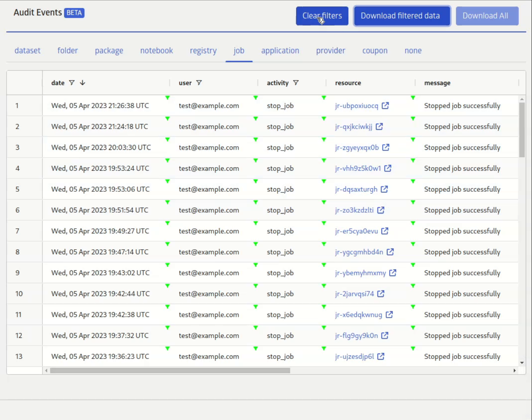Open the jr-ygcgmhbd4n resource link

click(x=359, y=252)
